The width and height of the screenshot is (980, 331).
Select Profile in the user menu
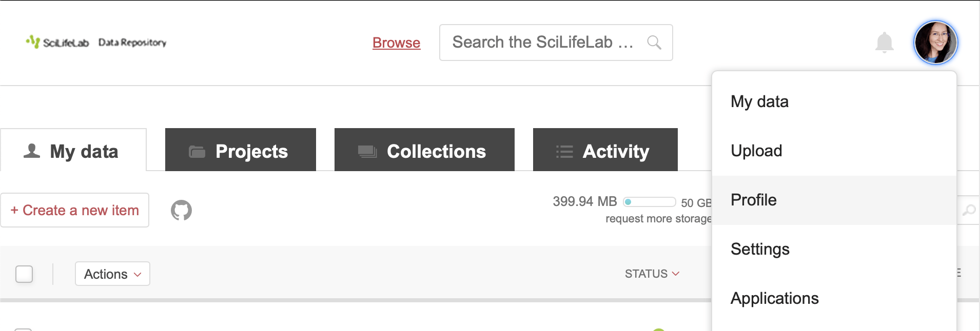click(753, 200)
